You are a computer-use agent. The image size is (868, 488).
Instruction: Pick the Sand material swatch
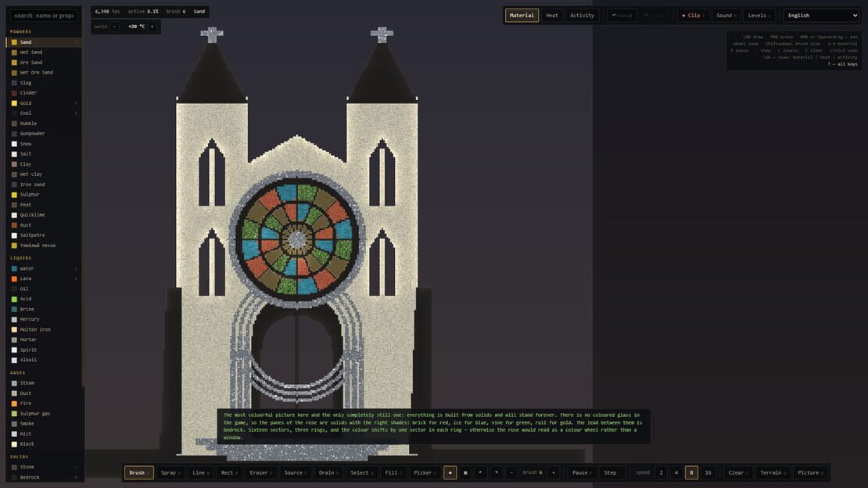[x=14, y=42]
